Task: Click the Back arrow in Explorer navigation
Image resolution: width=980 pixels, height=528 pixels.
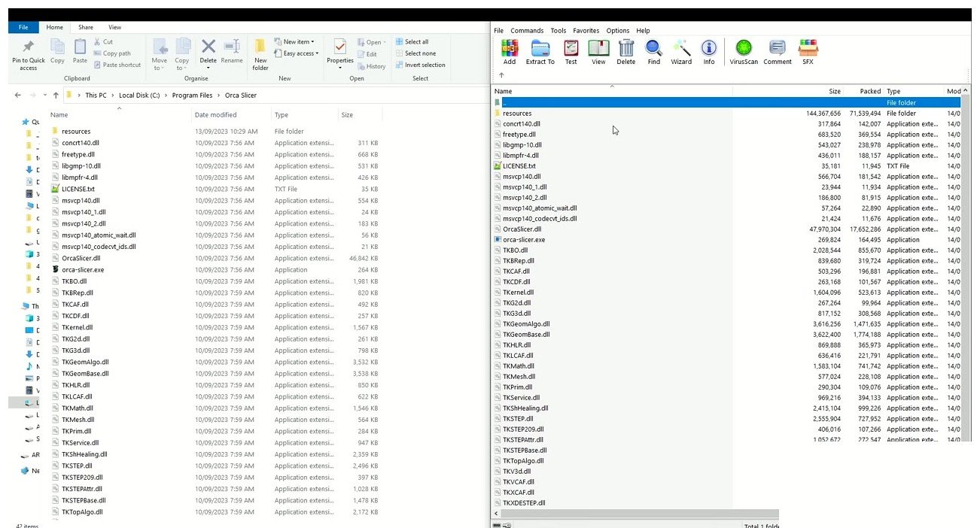Action: pyautogui.click(x=19, y=96)
